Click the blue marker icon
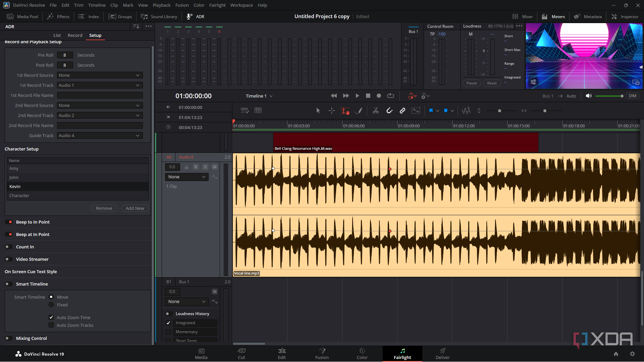The image size is (644, 362). click(x=446, y=111)
